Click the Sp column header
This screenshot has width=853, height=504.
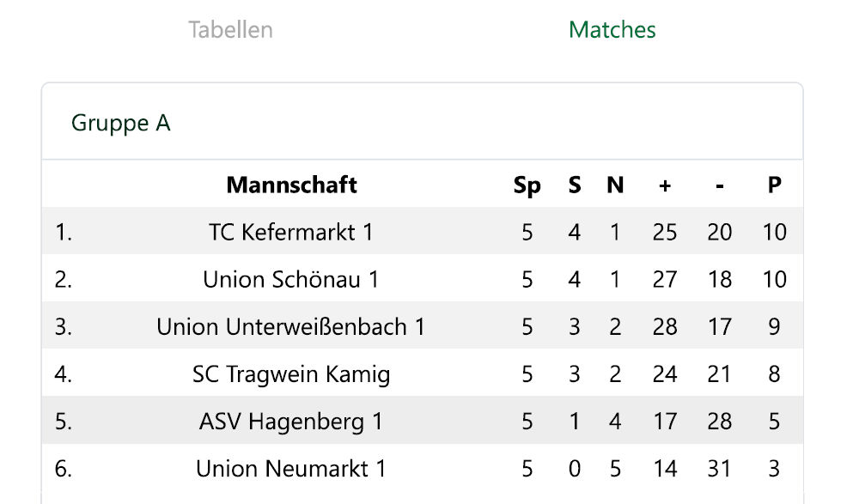pyautogui.click(x=527, y=185)
